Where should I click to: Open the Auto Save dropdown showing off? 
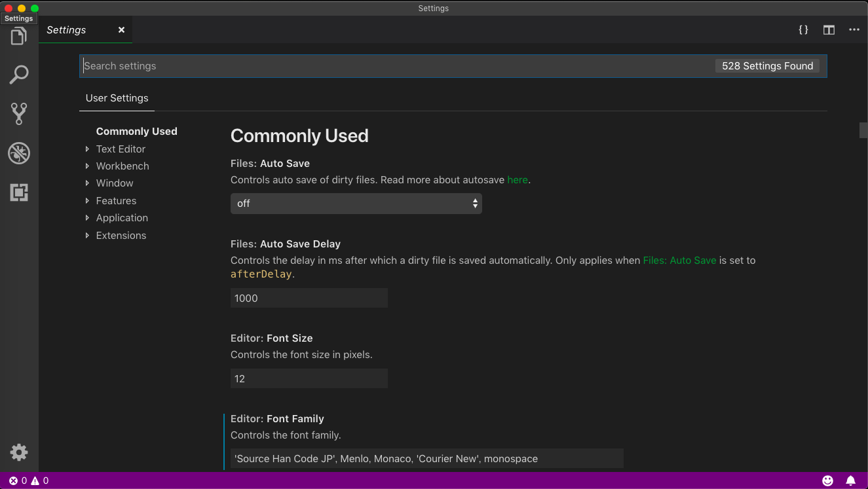356,204
